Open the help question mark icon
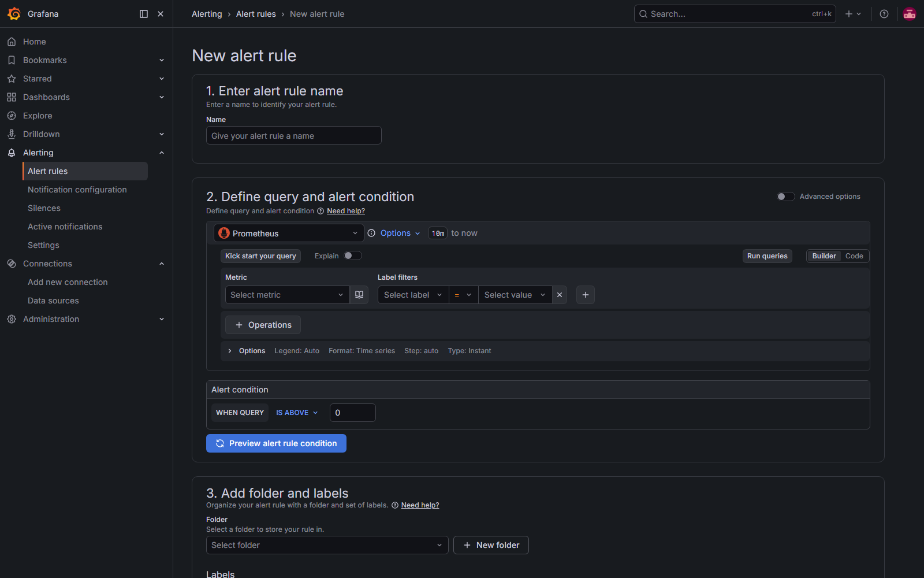 (884, 14)
